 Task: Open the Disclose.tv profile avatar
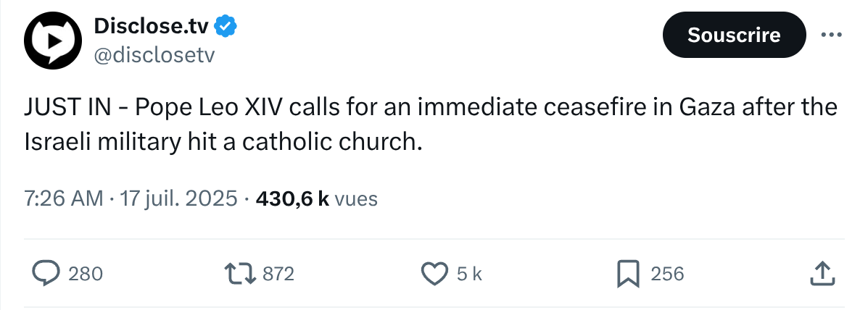(x=53, y=41)
